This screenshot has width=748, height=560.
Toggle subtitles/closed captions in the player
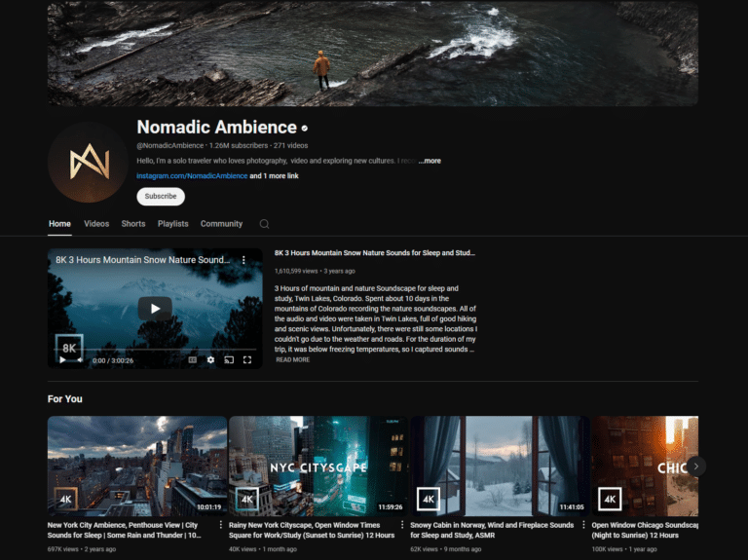pyautogui.click(x=192, y=359)
